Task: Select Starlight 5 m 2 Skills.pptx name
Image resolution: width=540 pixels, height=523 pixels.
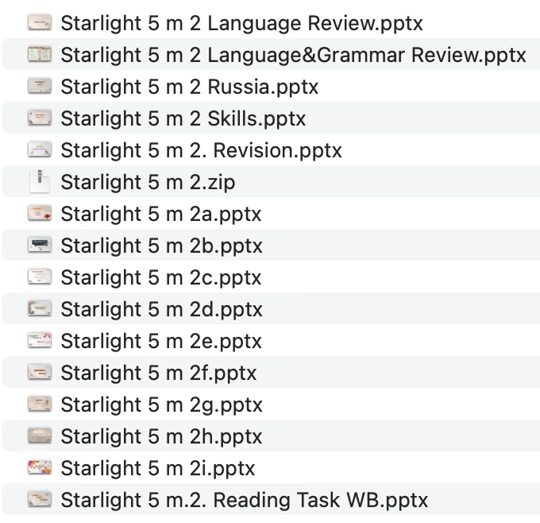Action: [x=183, y=118]
